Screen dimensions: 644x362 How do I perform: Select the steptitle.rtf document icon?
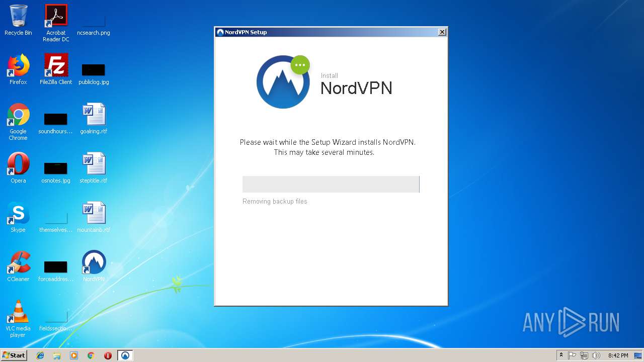pyautogui.click(x=94, y=168)
